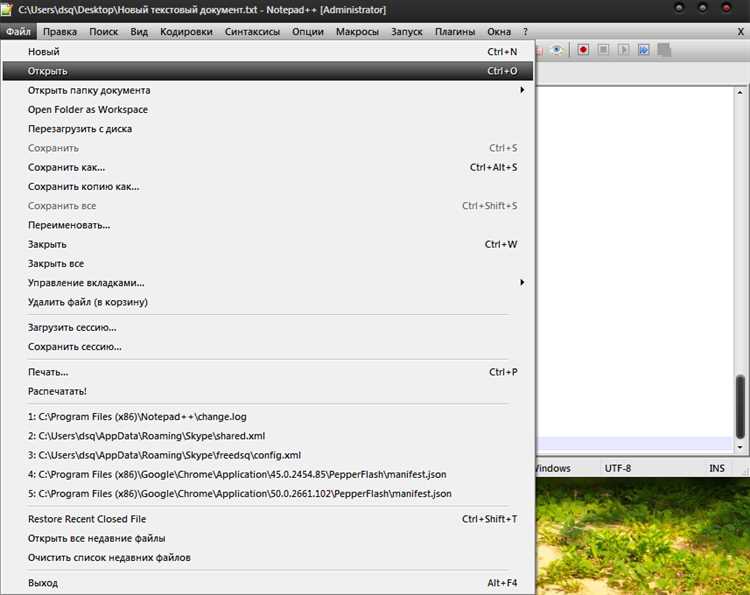The image size is (750, 595).
Task: Open the Опции menu
Action: 308,32
